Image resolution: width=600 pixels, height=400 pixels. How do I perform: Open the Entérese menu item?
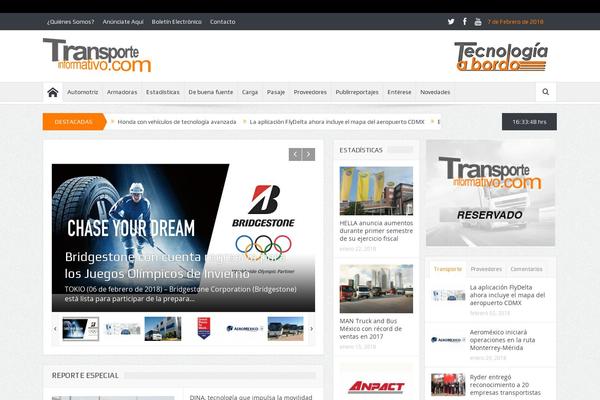click(x=399, y=92)
